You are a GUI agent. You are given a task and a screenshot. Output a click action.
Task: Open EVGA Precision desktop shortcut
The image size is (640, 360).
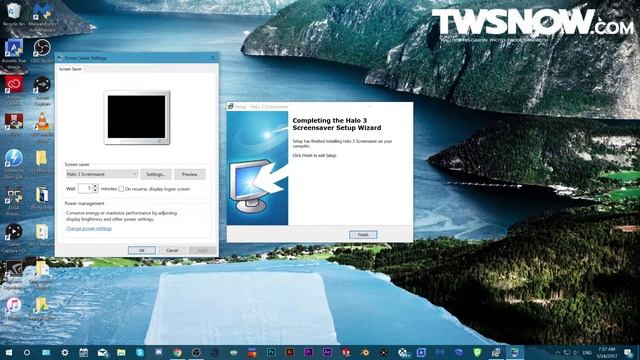coord(13,201)
